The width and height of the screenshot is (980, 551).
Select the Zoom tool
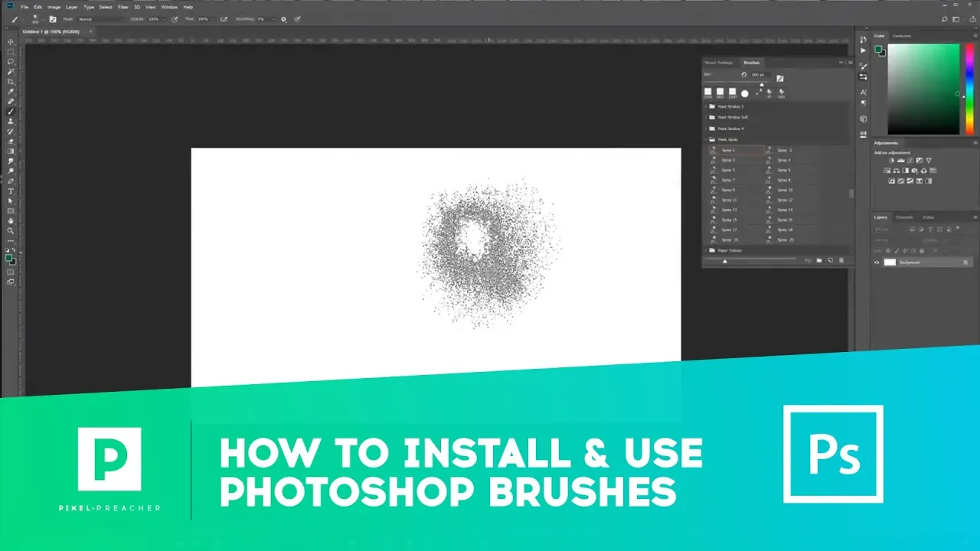click(x=11, y=230)
